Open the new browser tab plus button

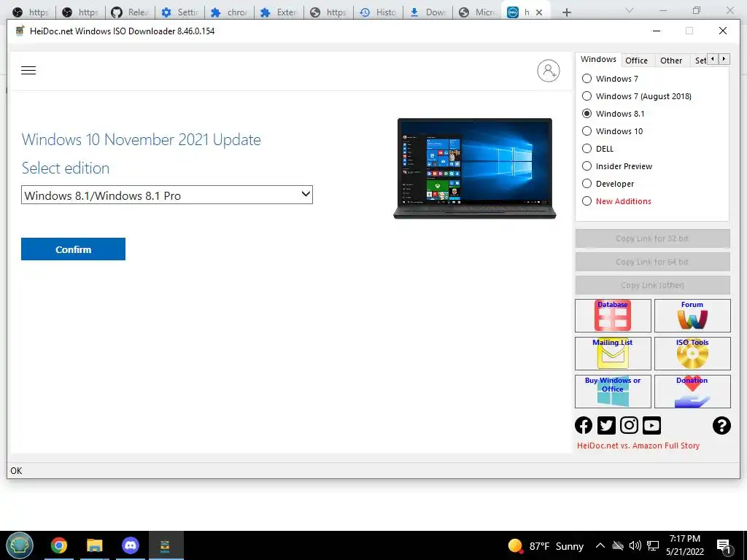point(566,12)
